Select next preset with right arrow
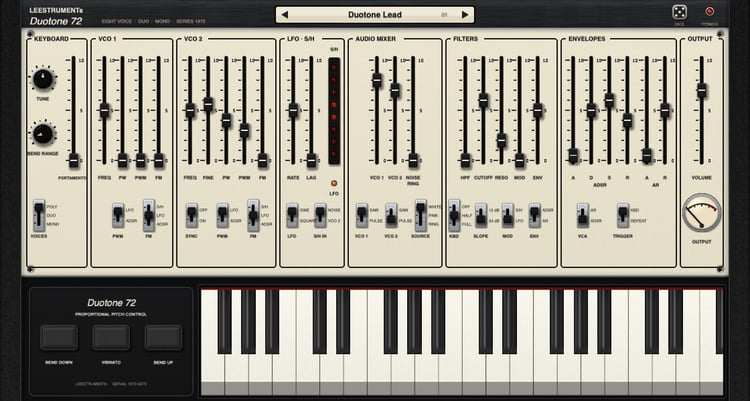Screen dimensions: 750x401 tap(464, 15)
